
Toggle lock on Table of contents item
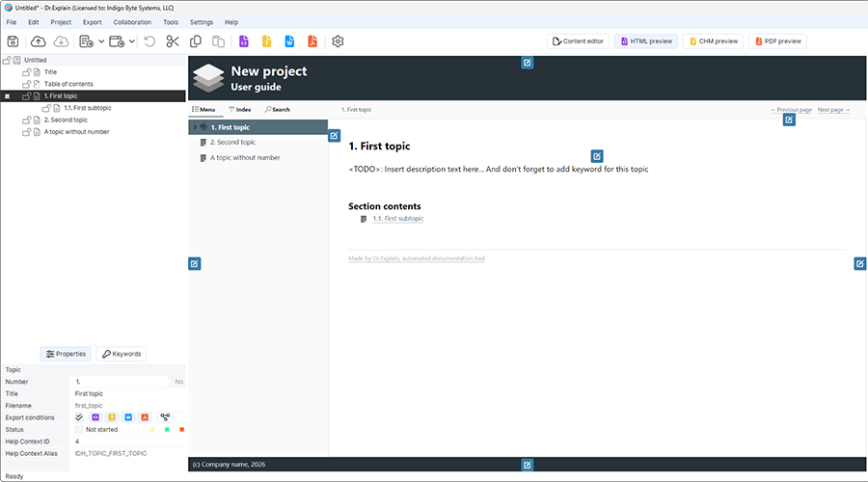[x=27, y=84]
